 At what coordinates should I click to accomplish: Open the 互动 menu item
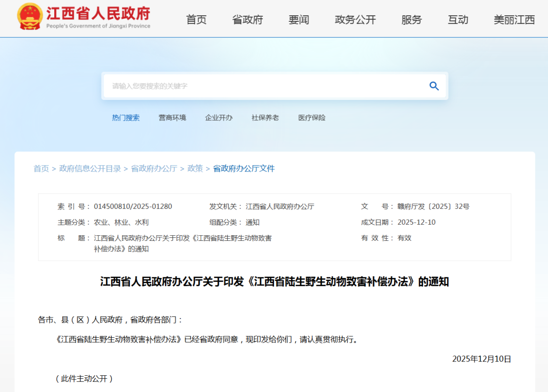[458, 20]
